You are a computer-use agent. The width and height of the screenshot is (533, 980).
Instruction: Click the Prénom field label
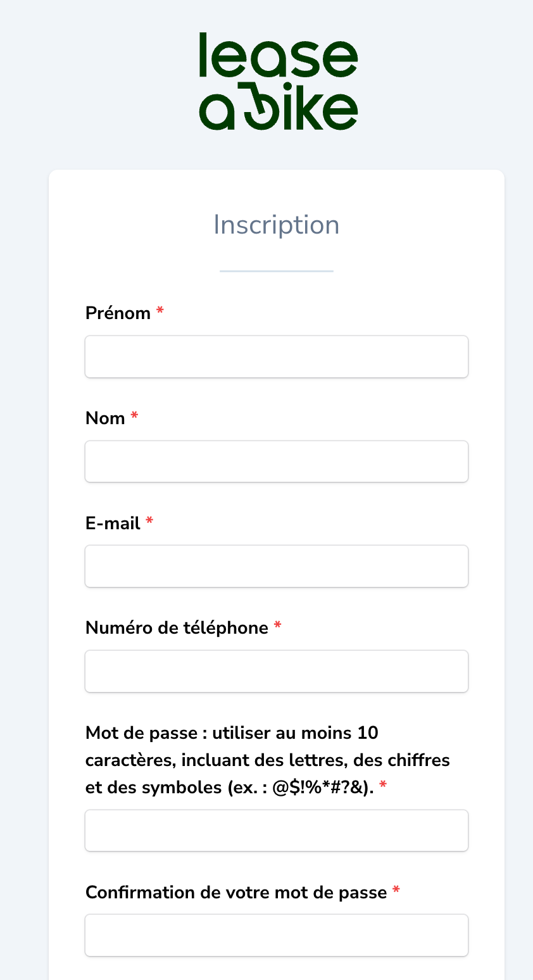pyautogui.click(x=118, y=313)
